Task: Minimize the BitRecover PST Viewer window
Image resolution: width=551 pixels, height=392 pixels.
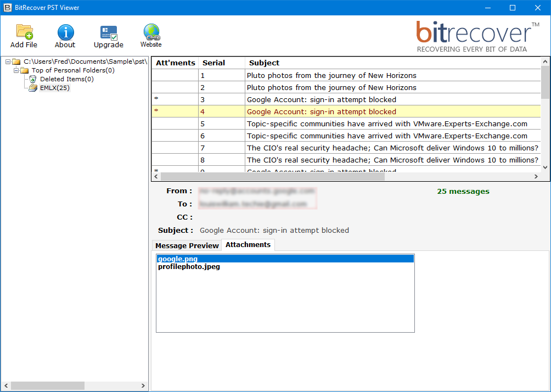Action: pyautogui.click(x=488, y=7)
